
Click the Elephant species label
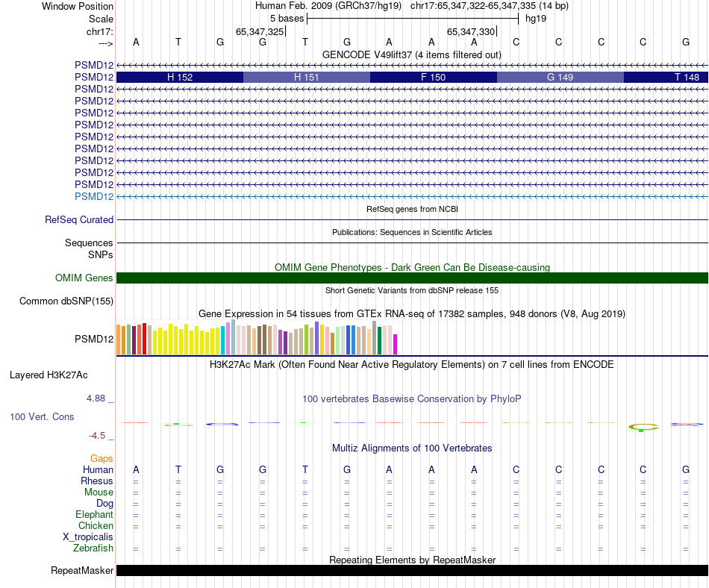pos(95,515)
